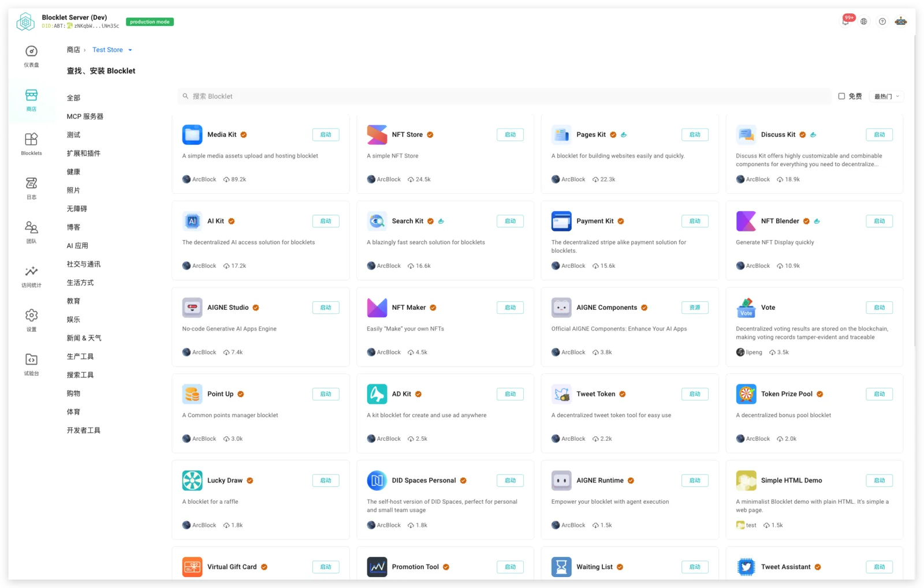Image resolution: width=924 pixels, height=588 pixels.
Task: Toggle the 免费 free-only checkbox
Action: tap(841, 96)
